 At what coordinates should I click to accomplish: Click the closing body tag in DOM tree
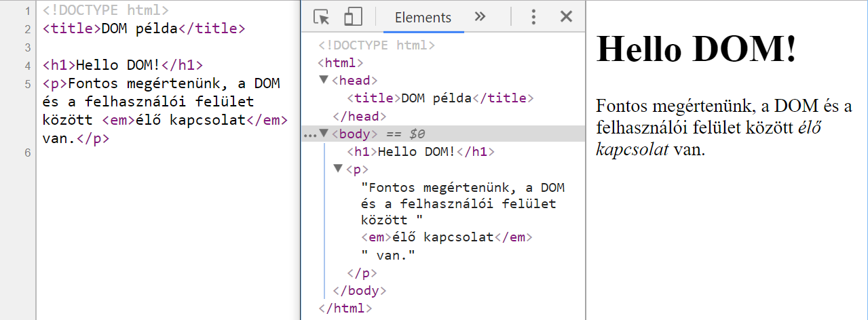coord(360,291)
